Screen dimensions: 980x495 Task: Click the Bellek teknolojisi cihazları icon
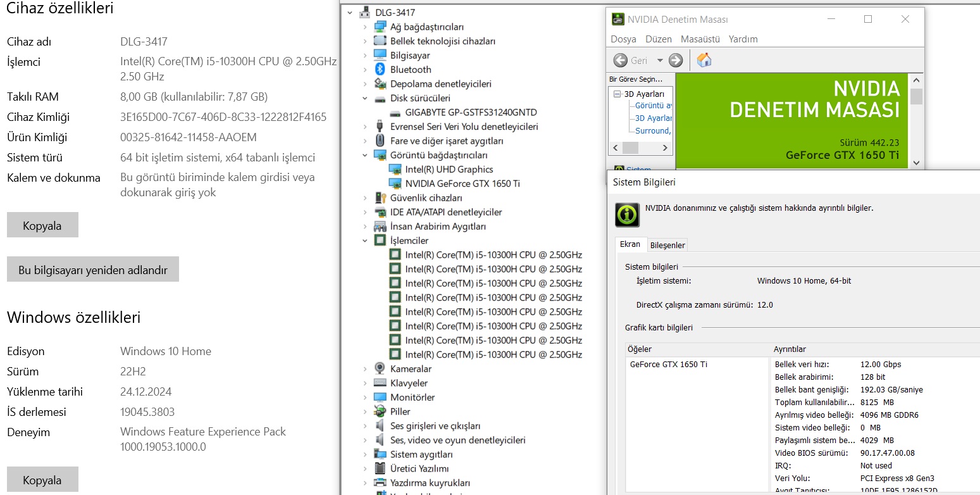coord(380,41)
